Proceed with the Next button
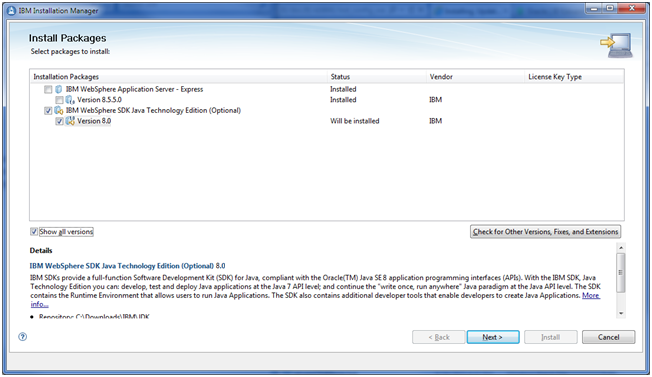The image size is (652, 377). pyautogui.click(x=493, y=337)
